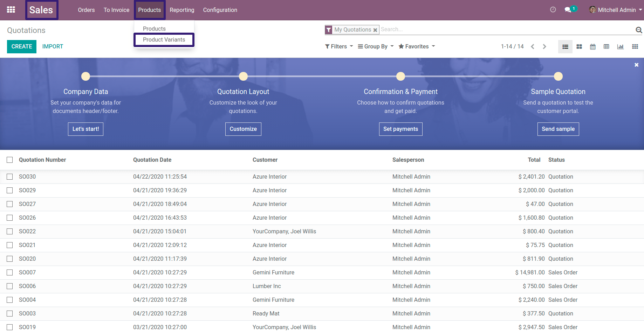Check the box for S0021

click(10, 245)
